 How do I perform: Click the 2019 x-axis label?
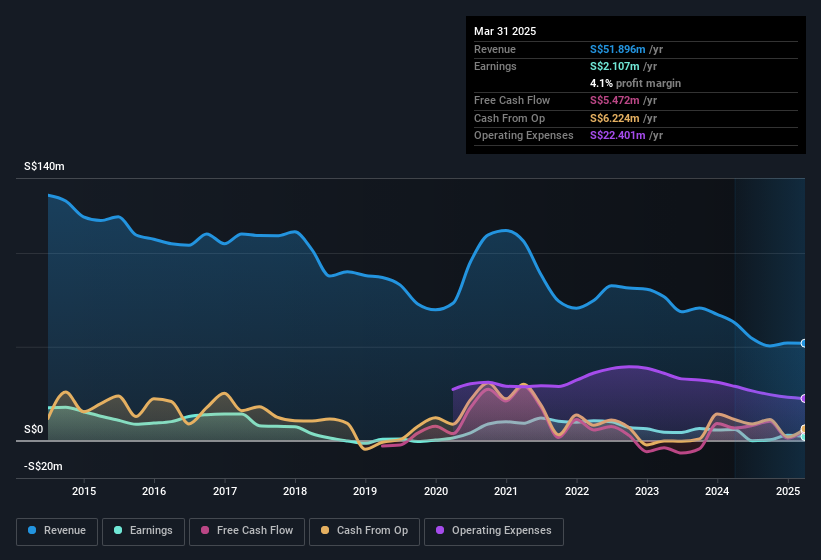pyautogui.click(x=365, y=491)
